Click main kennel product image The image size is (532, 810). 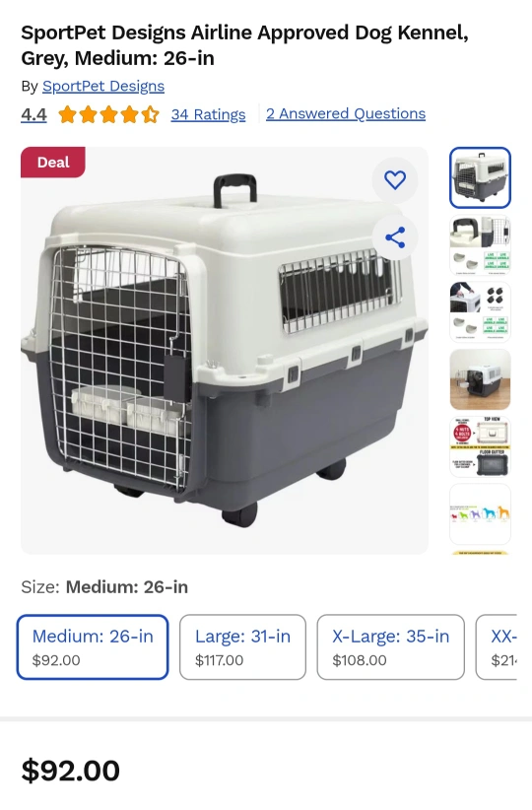pos(225,350)
